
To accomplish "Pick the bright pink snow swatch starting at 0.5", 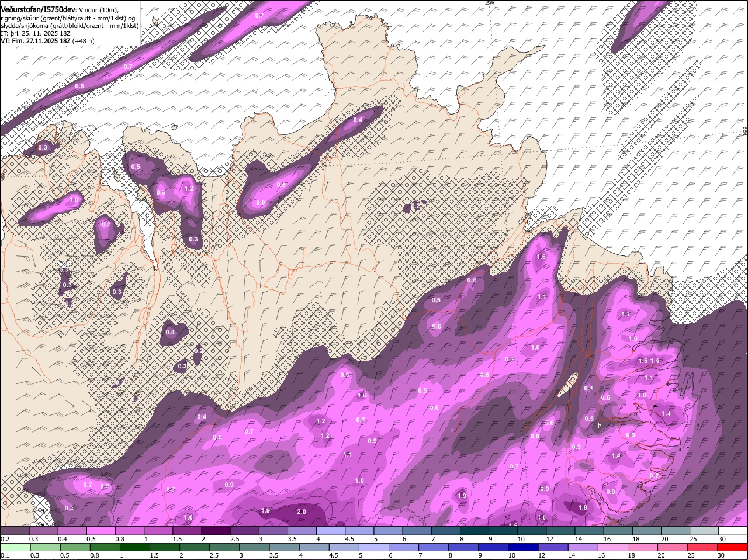I will coord(101,531).
